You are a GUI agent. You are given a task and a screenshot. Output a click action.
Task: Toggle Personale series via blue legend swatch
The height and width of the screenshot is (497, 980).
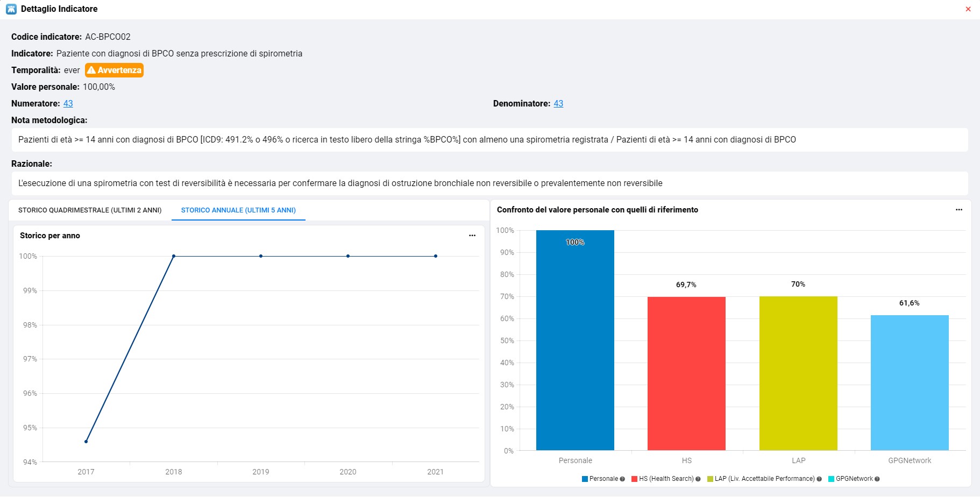pyautogui.click(x=585, y=479)
